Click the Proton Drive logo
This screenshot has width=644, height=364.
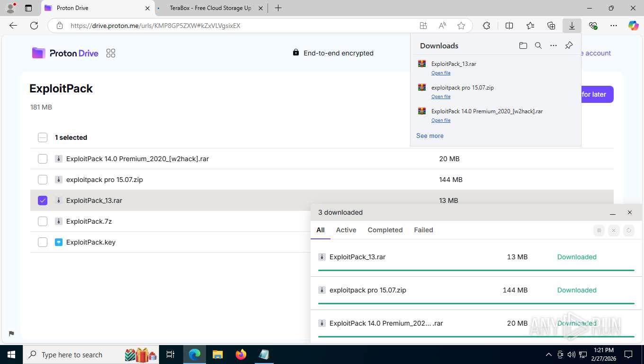pyautogui.click(x=65, y=53)
